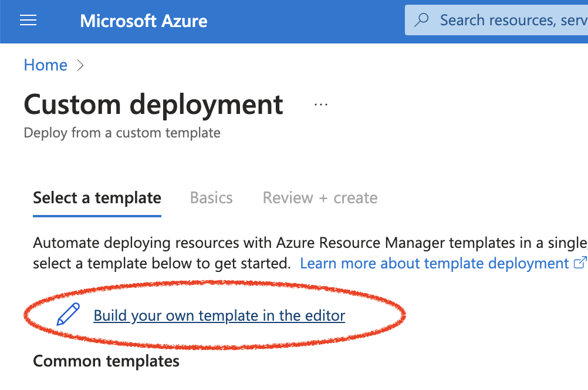Viewport: 588px width, 390px height.
Task: Focus the Search resources input box
Action: point(511,21)
